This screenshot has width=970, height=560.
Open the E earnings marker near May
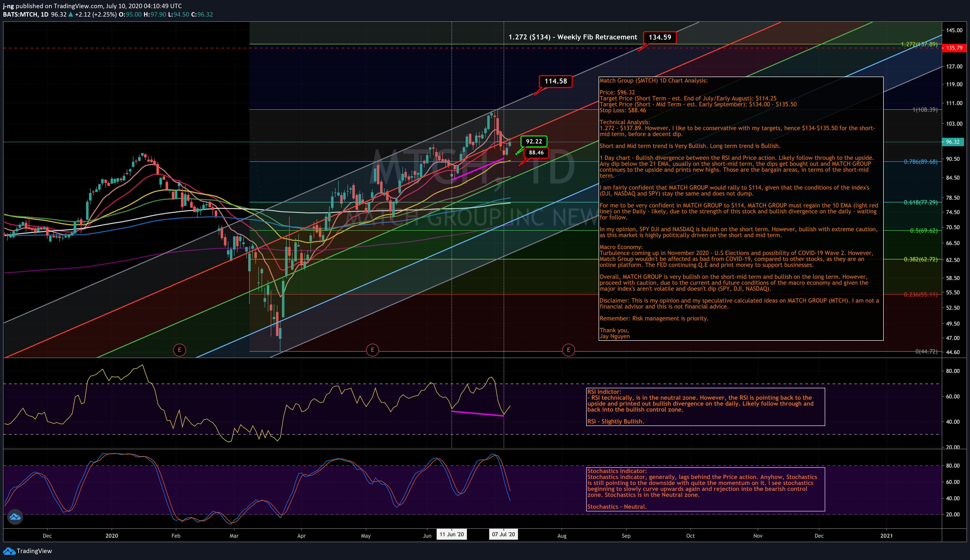(372, 350)
